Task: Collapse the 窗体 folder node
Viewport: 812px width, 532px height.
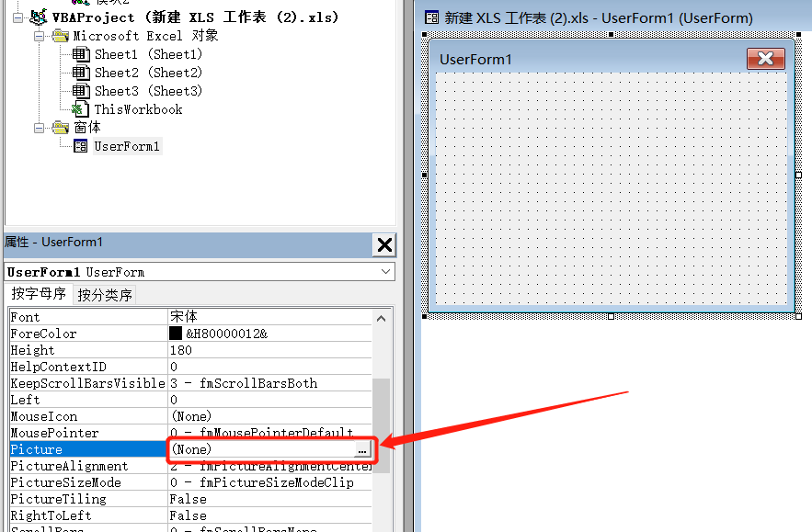Action: pos(39,128)
